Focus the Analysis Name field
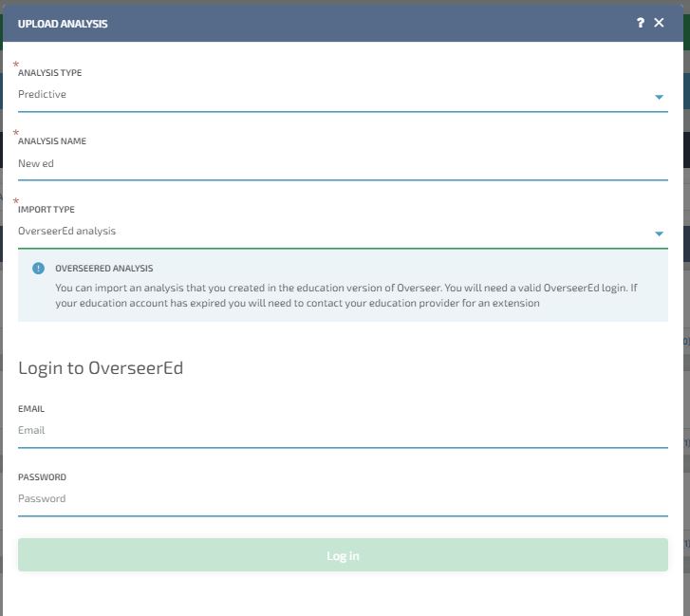Screen dimensions: 690x616 point(343,163)
